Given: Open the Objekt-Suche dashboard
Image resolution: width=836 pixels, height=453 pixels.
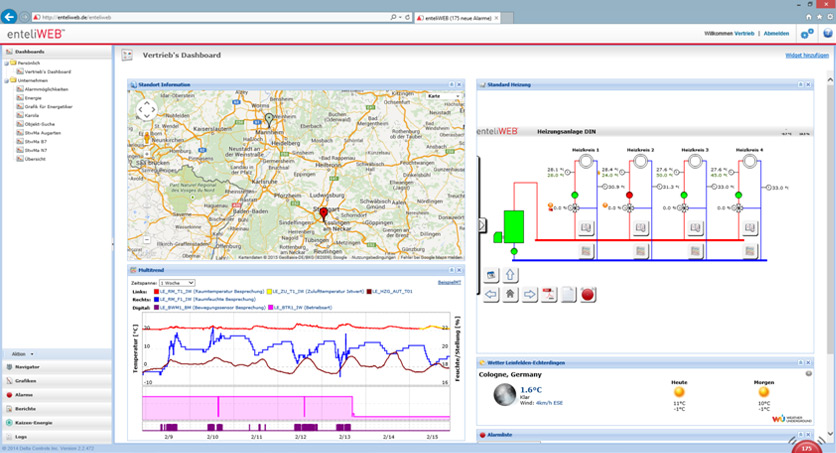Looking at the screenshot, I should point(39,124).
